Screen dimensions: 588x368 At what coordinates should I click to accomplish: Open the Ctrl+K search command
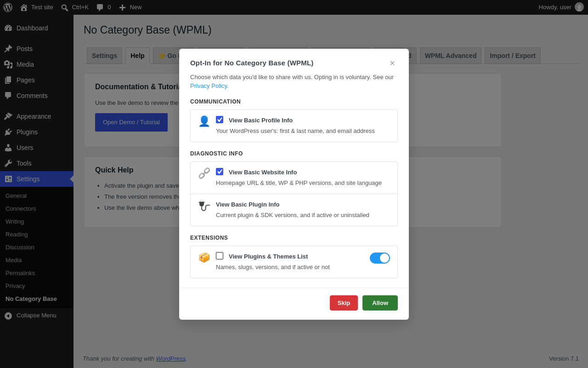(x=75, y=7)
